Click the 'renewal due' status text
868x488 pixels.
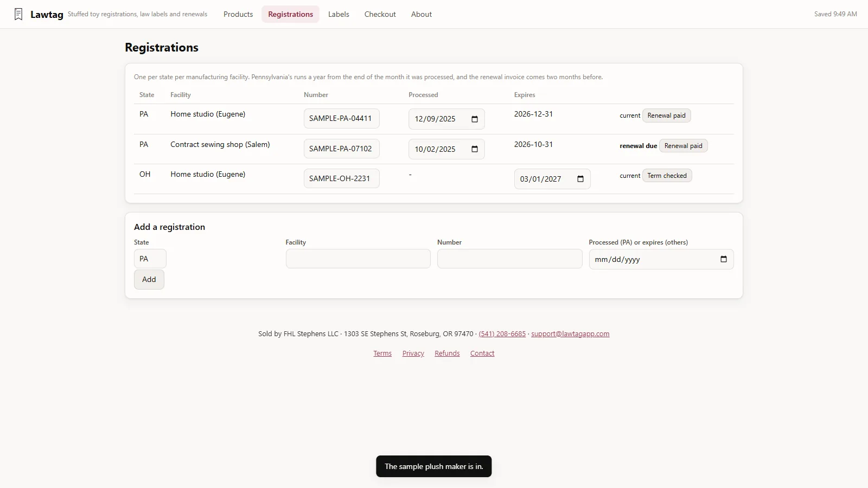[639, 146]
